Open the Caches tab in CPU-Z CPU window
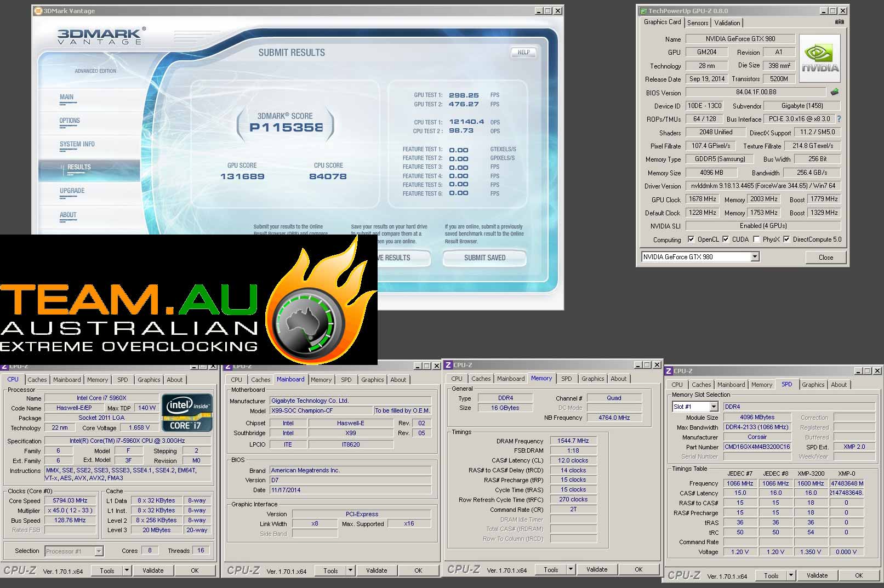 coord(37,380)
